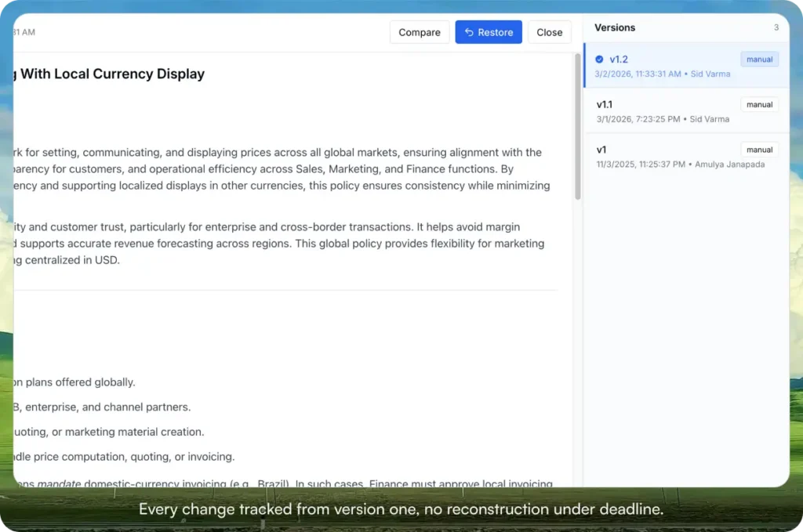Select version v1.2 entry
The height and width of the screenshot is (532, 803).
pyautogui.click(x=686, y=66)
